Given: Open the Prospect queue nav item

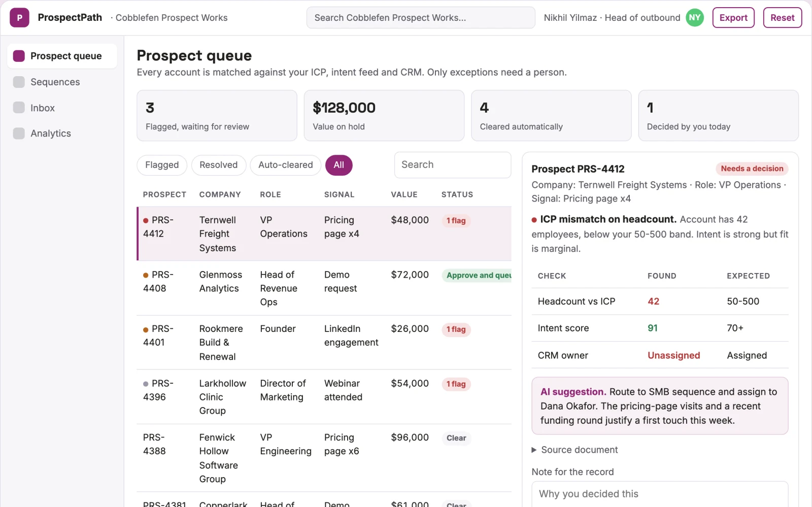Looking at the screenshot, I should 62,56.
